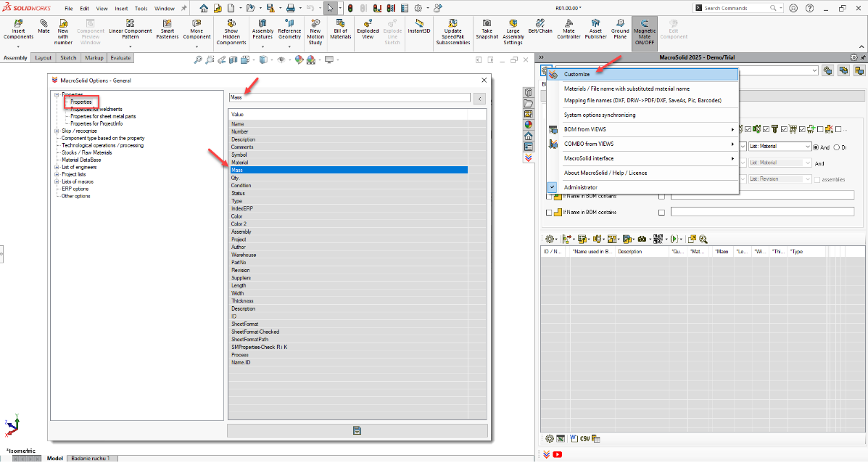
Task: Export the table to CSV
Action: point(584,438)
